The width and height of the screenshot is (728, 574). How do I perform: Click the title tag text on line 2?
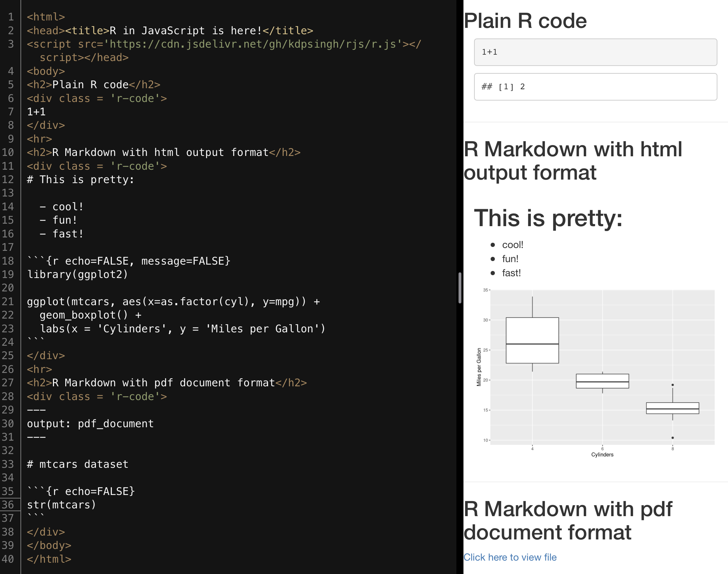(186, 31)
